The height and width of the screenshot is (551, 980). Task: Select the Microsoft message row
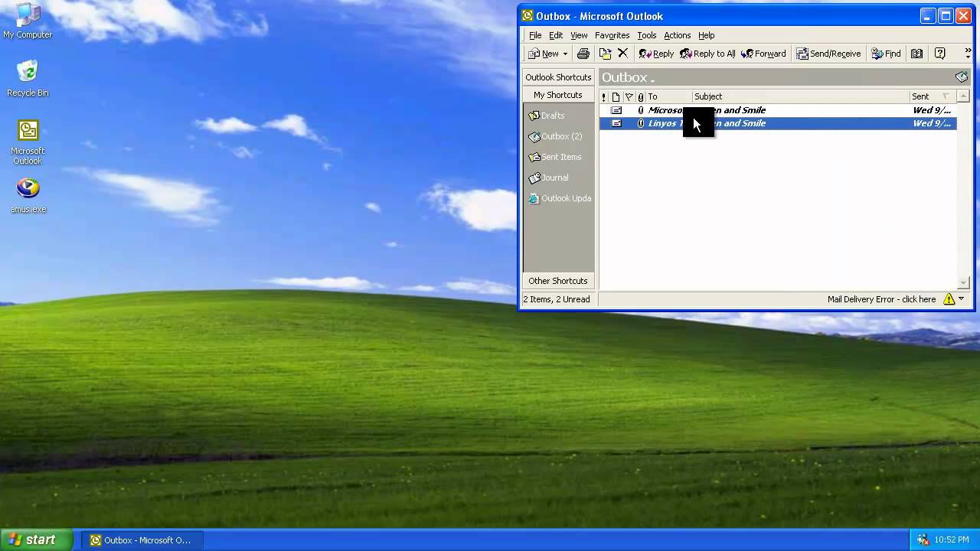[x=778, y=110]
